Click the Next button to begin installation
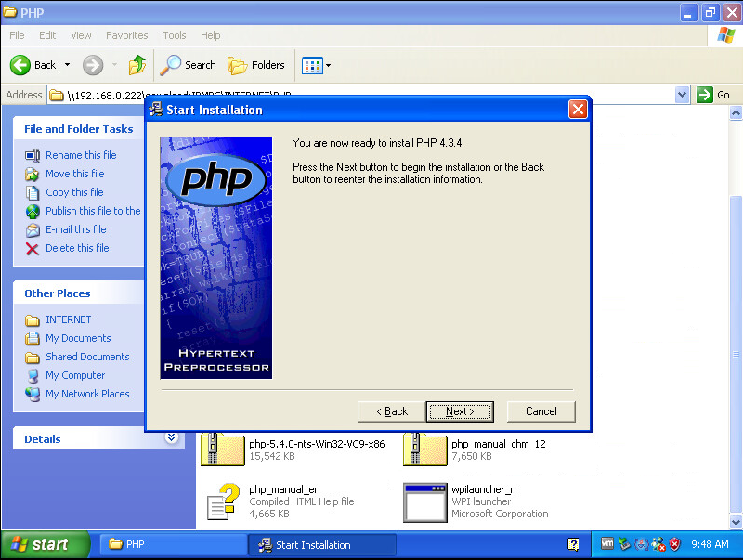 click(x=459, y=411)
